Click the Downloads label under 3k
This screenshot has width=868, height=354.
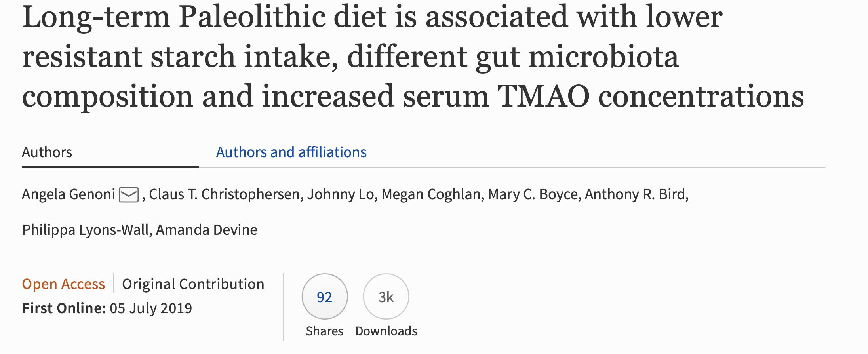click(386, 331)
